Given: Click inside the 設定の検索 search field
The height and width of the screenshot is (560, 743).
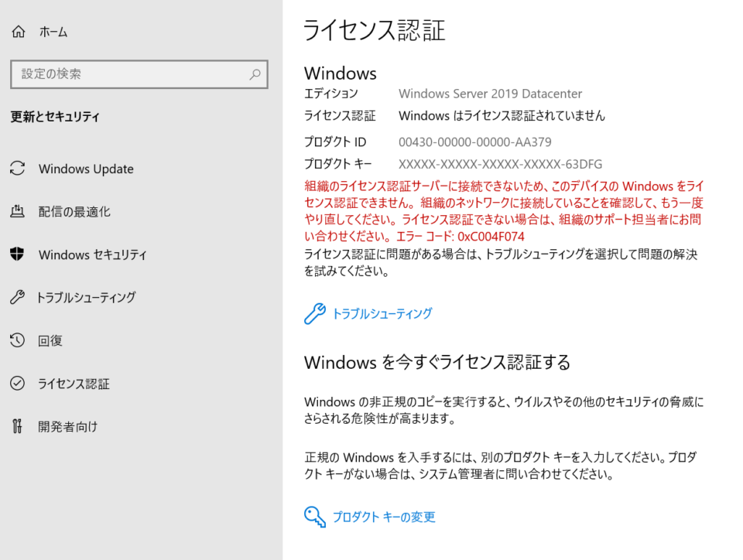Looking at the screenshot, I should [x=116, y=74].
